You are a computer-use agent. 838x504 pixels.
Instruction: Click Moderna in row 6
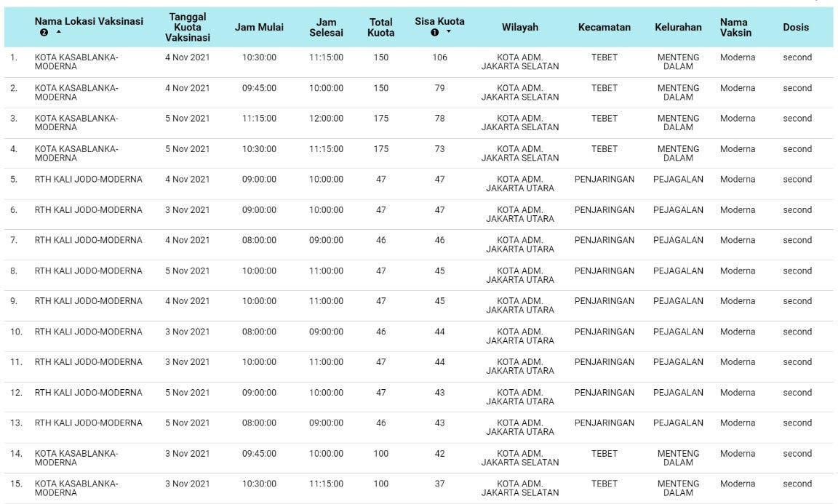click(738, 209)
